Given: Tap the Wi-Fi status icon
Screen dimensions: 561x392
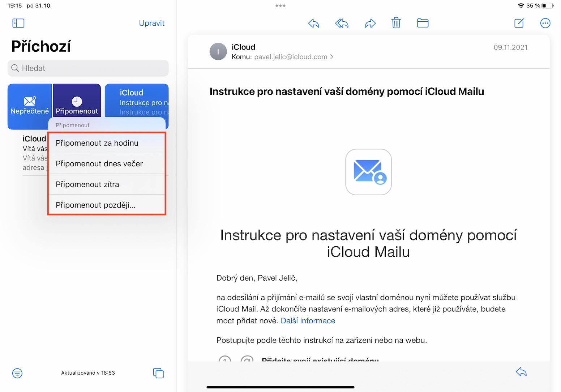Looking at the screenshot, I should [521, 5].
